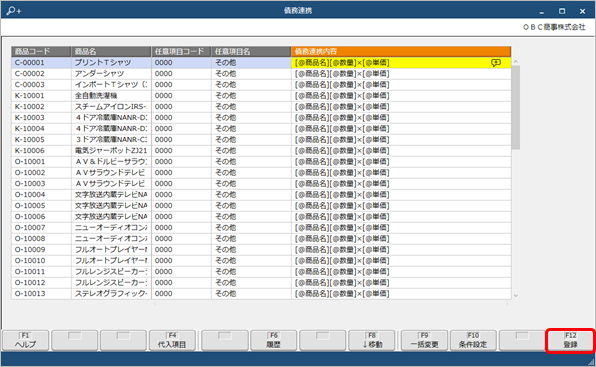
Task: Select cell O-10011
Action: click(x=41, y=272)
